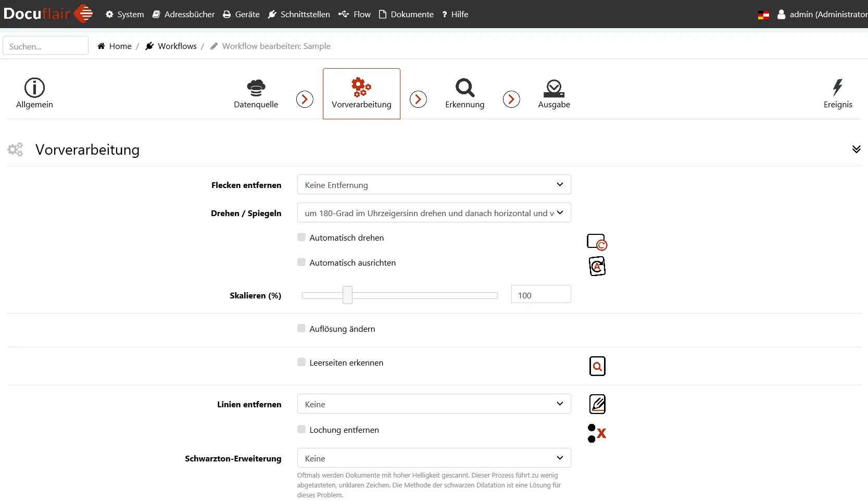Screen dimensions: 868x501
Task: Go to the Datenquelle step
Action: click(x=256, y=93)
